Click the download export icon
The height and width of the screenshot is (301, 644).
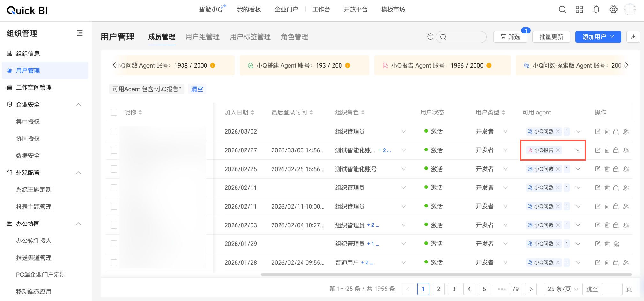pyautogui.click(x=633, y=37)
